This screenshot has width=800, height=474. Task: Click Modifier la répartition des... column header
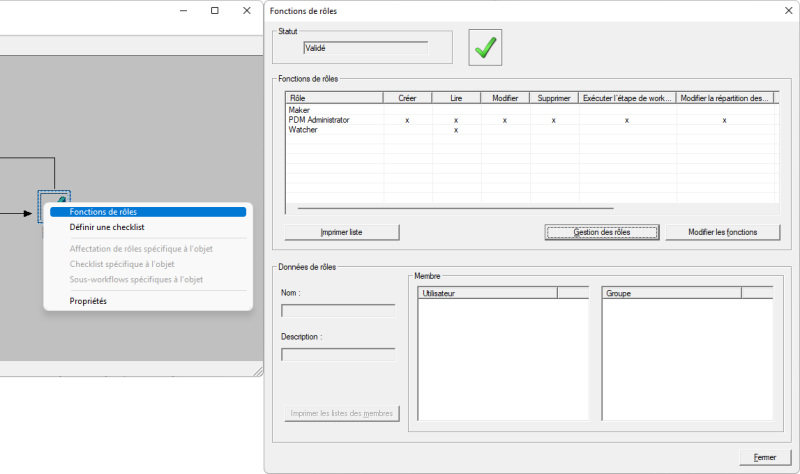(x=725, y=98)
